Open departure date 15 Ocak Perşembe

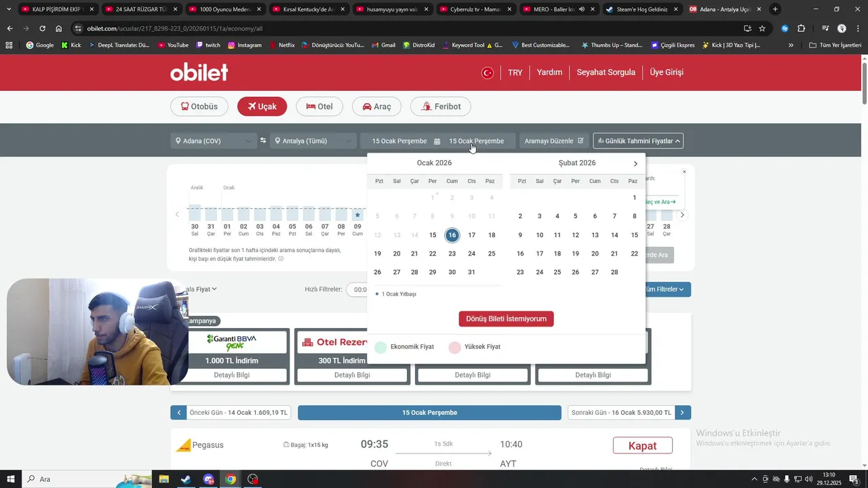(399, 141)
